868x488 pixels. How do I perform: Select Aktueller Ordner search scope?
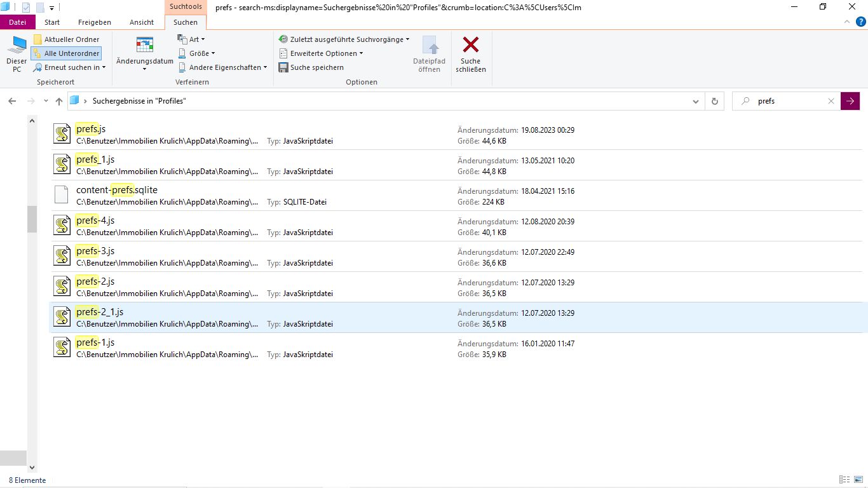(66, 39)
